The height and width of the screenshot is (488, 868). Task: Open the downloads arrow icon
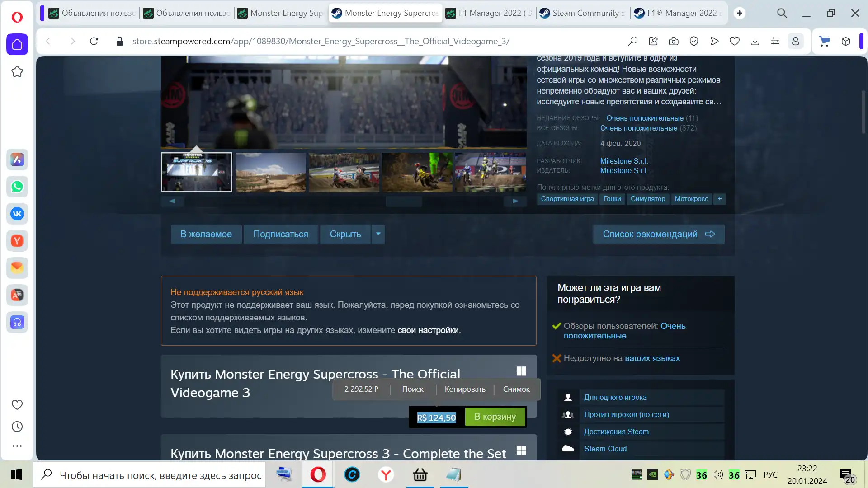click(x=755, y=41)
